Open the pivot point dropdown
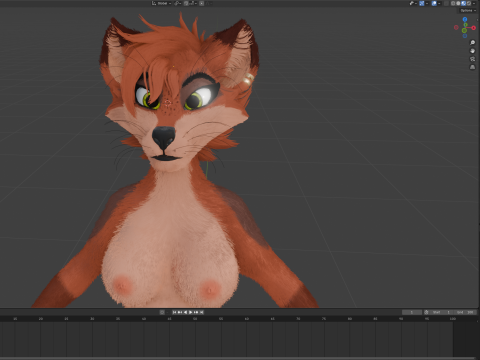The height and width of the screenshot is (360, 480). click(178, 3)
